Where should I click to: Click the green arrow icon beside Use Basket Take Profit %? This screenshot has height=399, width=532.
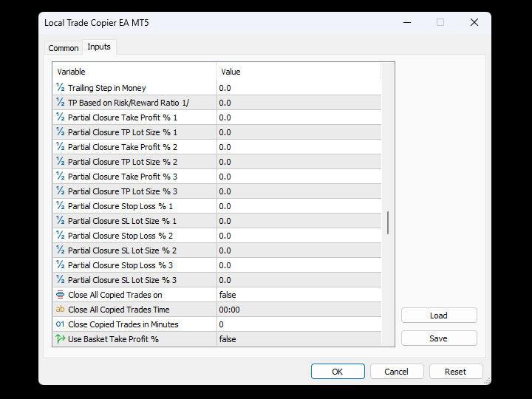pos(61,338)
